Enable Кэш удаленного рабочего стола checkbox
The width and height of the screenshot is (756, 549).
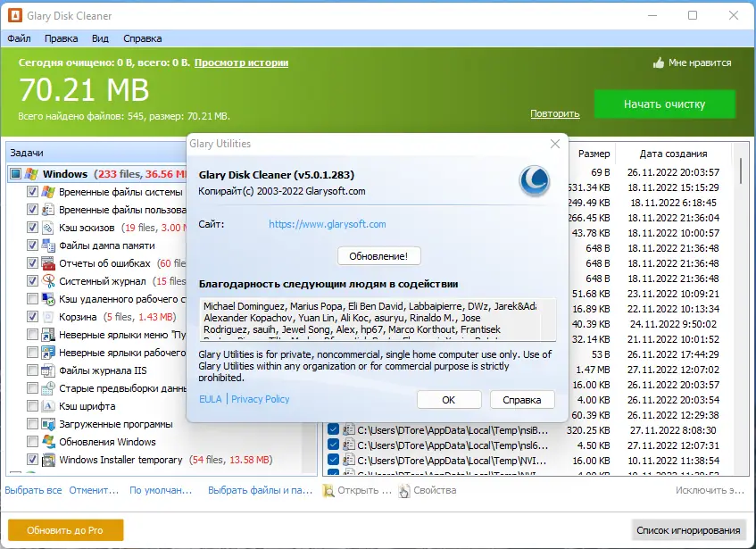[x=32, y=299]
